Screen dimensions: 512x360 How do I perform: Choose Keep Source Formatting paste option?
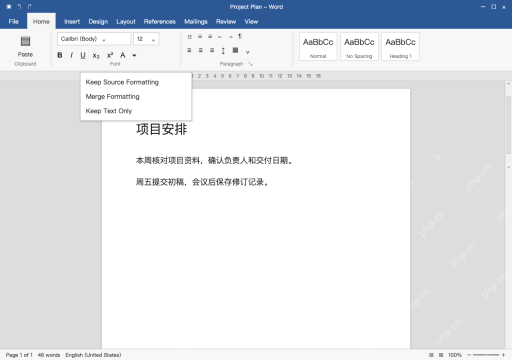coord(136,82)
